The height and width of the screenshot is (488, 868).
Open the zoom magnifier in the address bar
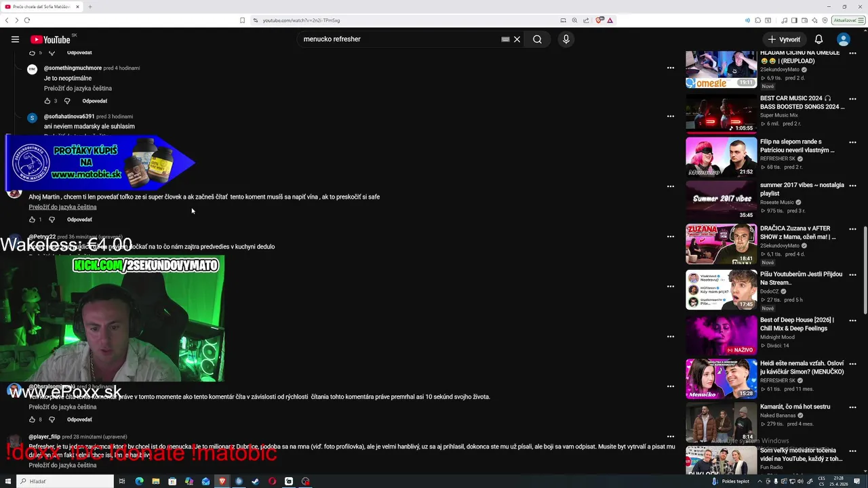tap(575, 20)
